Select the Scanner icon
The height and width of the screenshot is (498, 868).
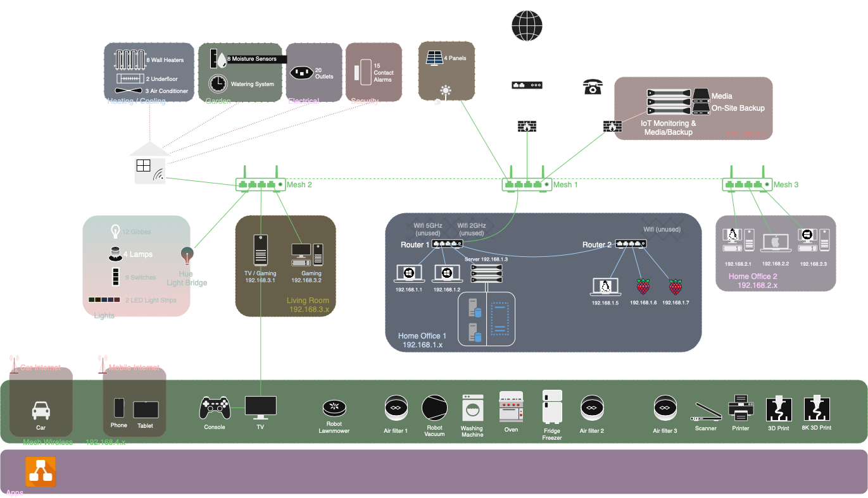pyautogui.click(x=705, y=412)
